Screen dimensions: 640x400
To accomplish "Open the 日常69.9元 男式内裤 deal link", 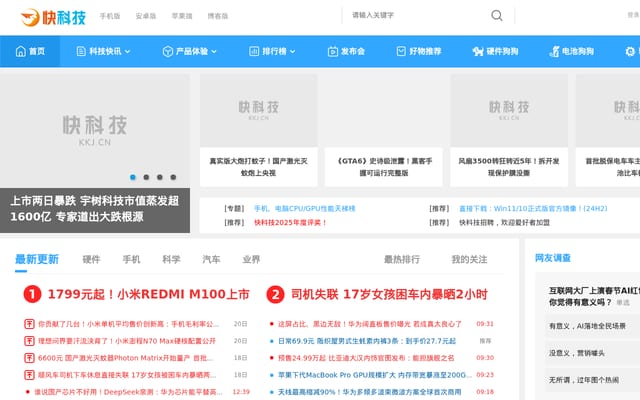I will tap(367, 341).
